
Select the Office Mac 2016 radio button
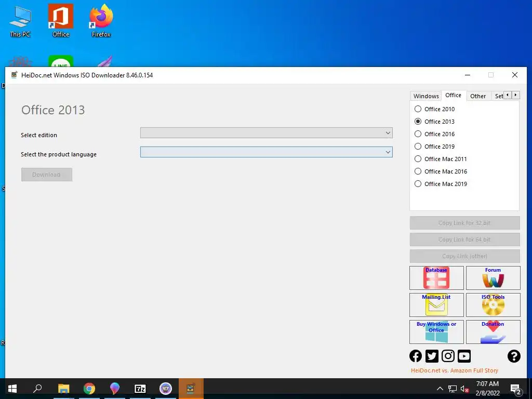[418, 171]
